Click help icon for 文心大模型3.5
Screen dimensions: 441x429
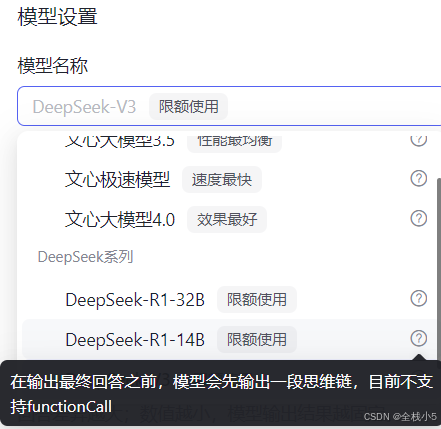[x=419, y=141]
